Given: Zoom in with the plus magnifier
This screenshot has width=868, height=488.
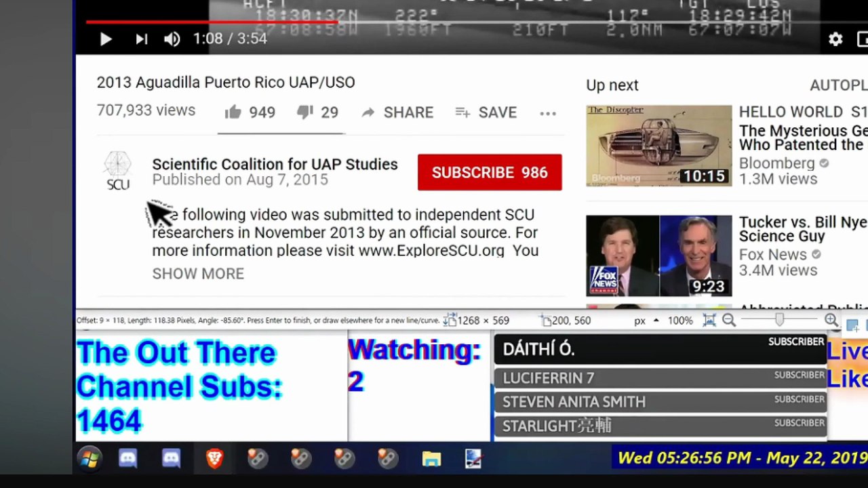Looking at the screenshot, I should tap(831, 321).
